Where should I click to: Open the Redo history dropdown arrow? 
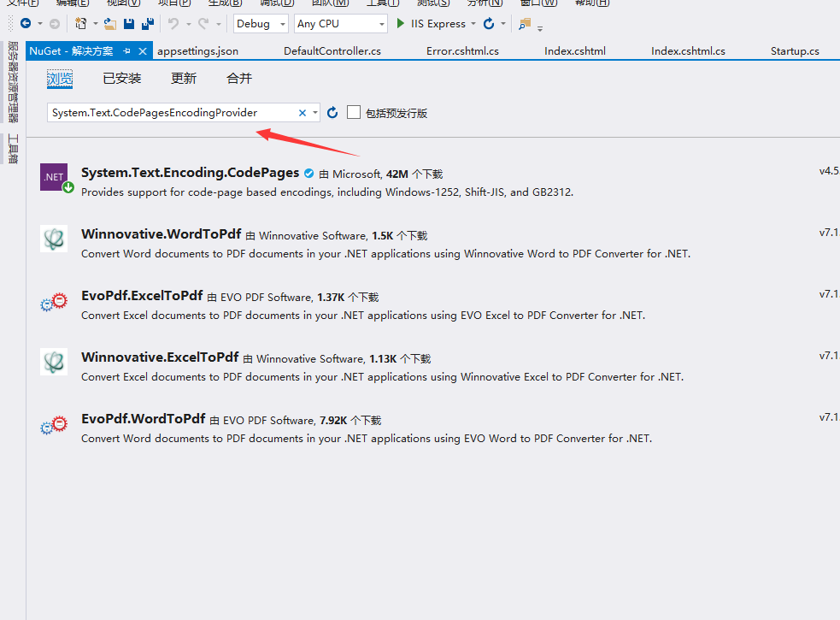[x=219, y=24]
